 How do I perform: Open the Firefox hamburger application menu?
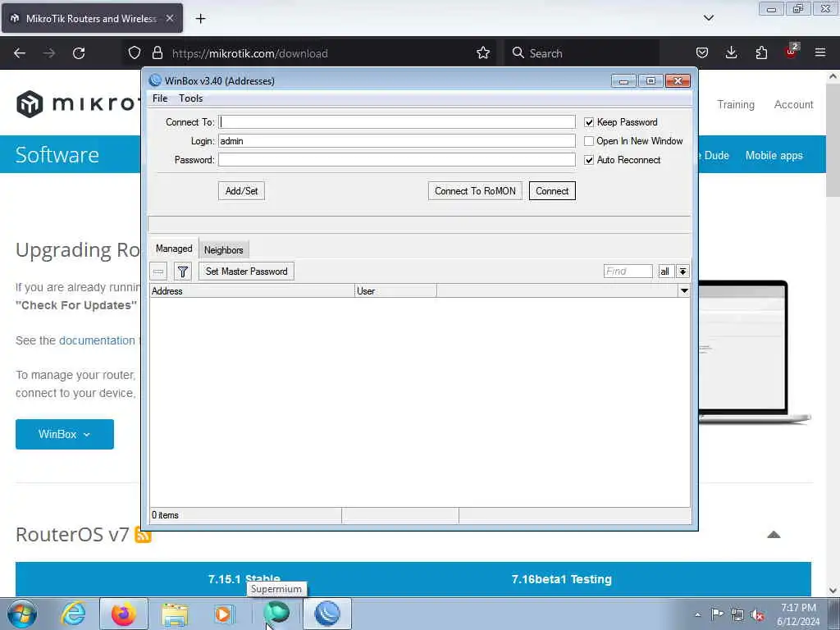[820, 53]
